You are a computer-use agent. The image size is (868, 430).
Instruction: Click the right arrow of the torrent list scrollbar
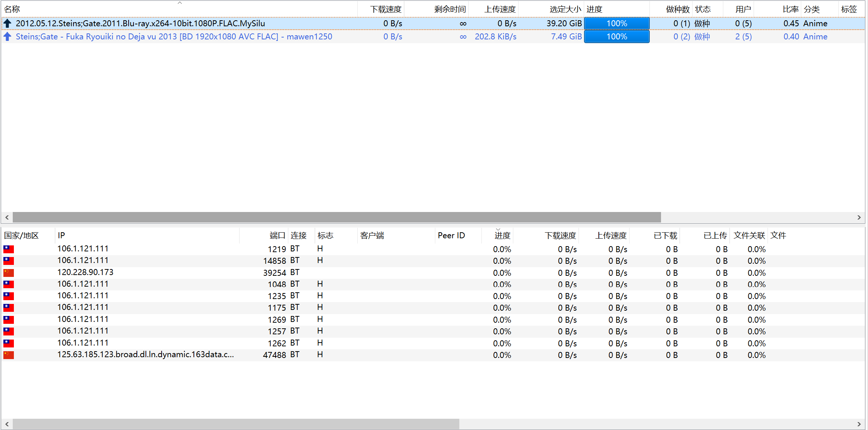coord(859,217)
